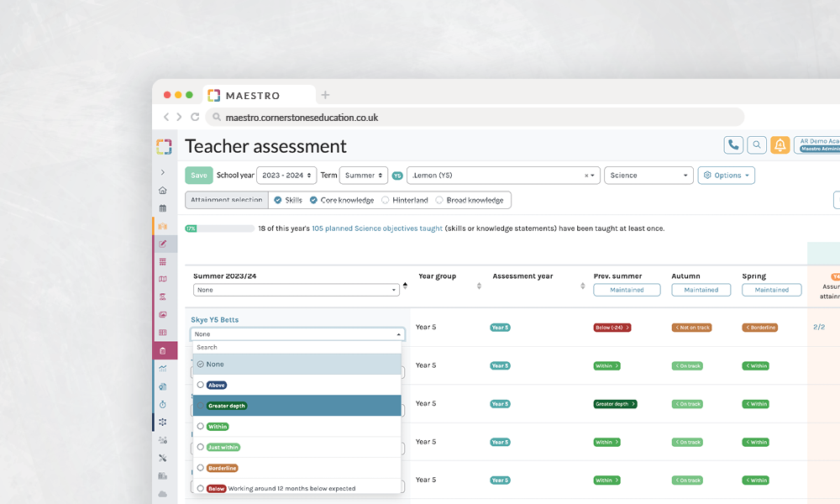
Task: Open search with the magnifier icon
Action: (757, 145)
